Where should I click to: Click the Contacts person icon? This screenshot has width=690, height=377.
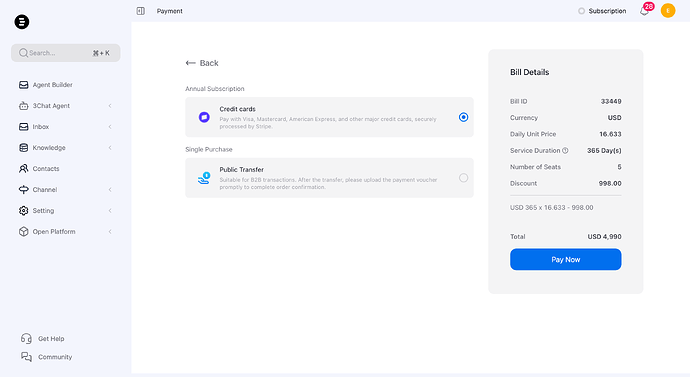[23, 168]
